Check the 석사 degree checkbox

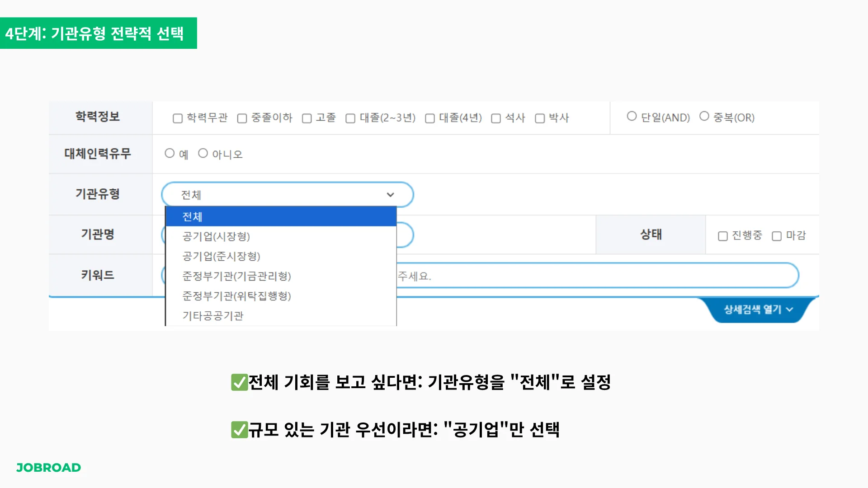[495, 118]
